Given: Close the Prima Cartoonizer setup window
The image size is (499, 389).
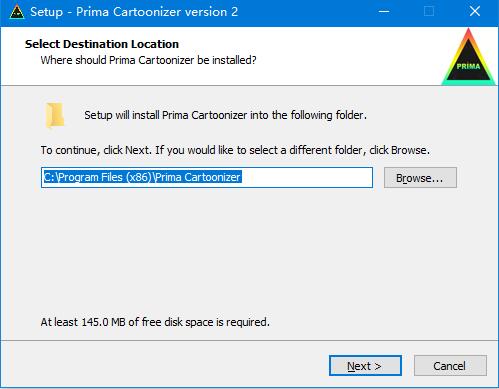Looking at the screenshot, I should point(475,12).
